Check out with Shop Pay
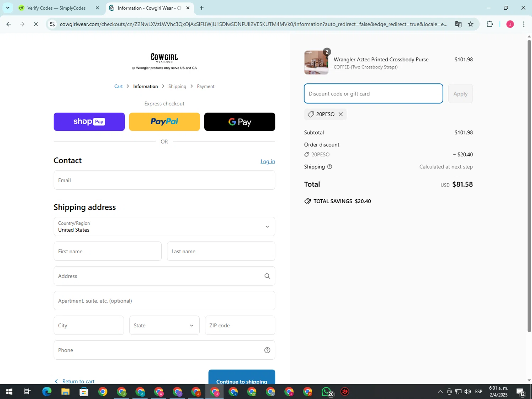532x399 pixels. click(89, 122)
